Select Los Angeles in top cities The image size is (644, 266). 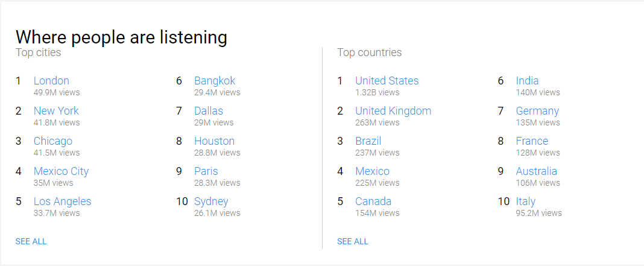coord(63,201)
